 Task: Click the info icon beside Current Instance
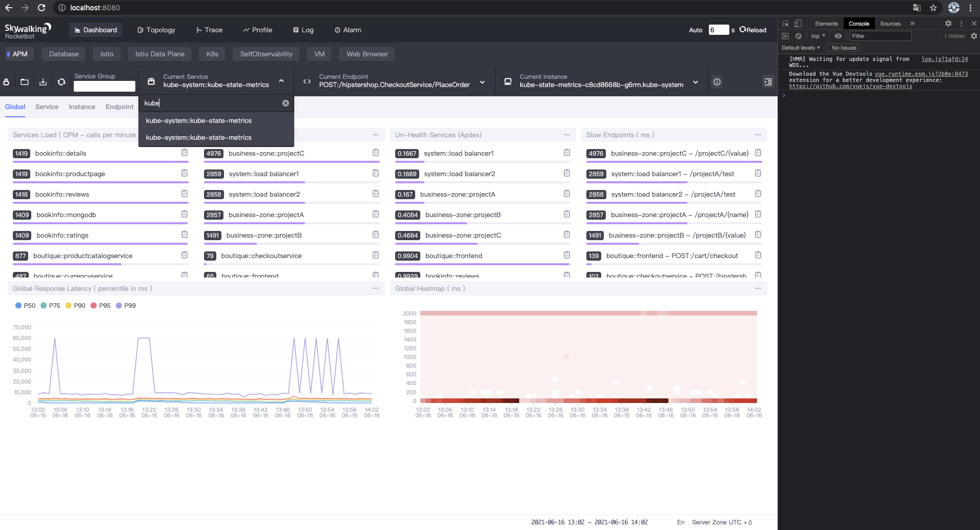pyautogui.click(x=717, y=82)
